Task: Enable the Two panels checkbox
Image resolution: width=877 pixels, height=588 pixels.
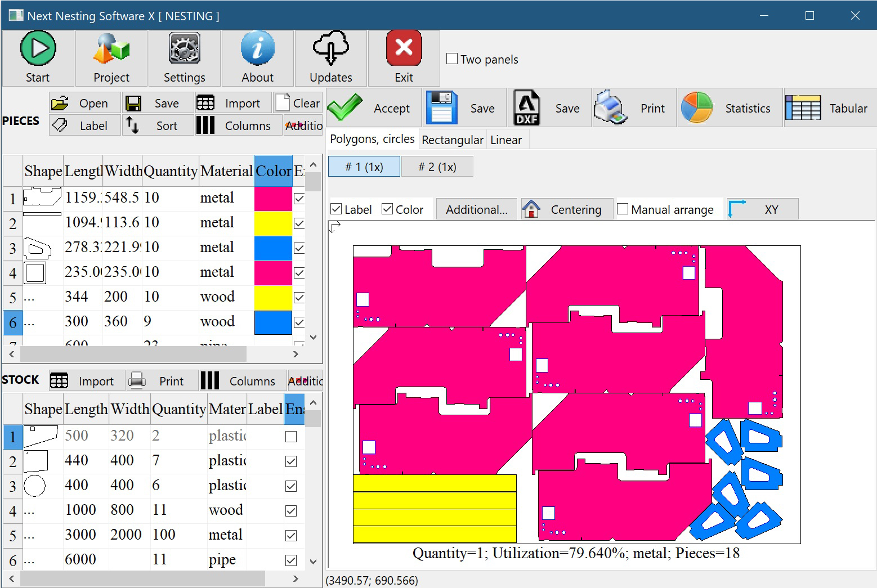Action: coord(452,59)
